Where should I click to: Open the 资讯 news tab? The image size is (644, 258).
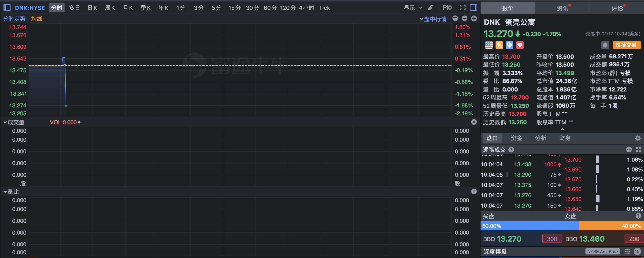(x=563, y=8)
